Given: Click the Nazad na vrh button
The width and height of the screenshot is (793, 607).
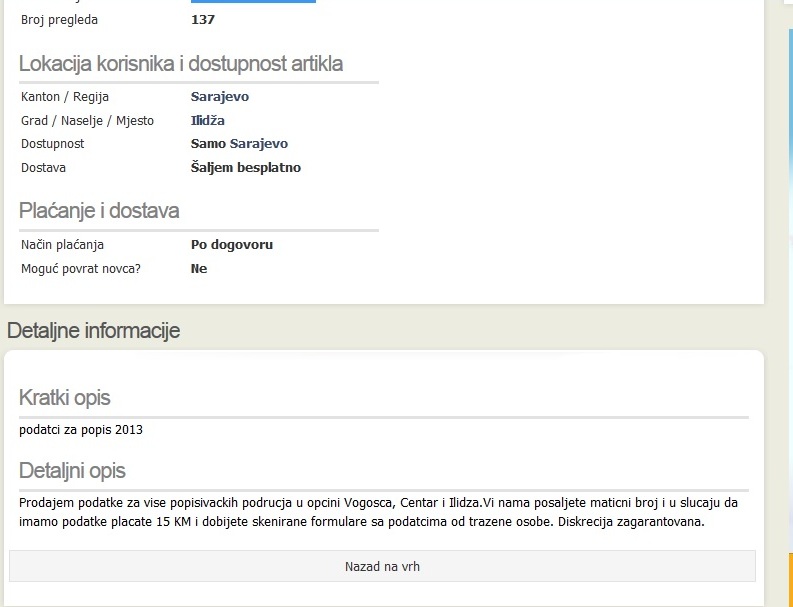Looking at the screenshot, I should pos(382,566).
